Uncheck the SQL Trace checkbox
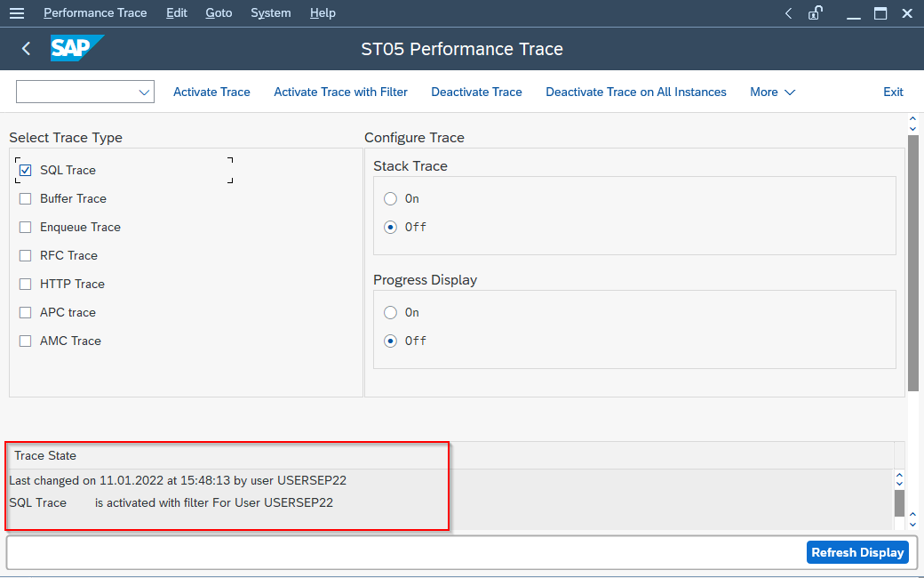 (25, 171)
